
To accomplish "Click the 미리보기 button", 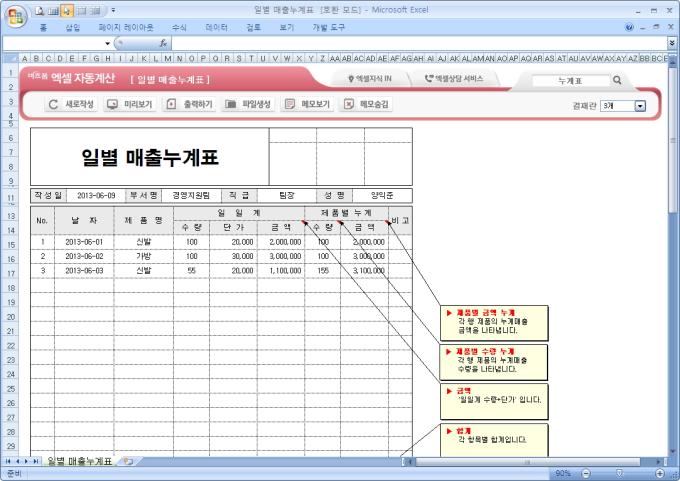I will 130,104.
